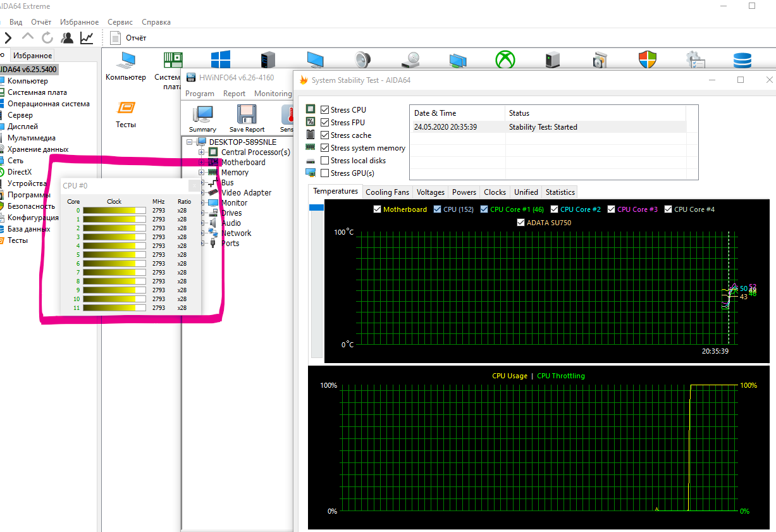Click the refresh icon in AIDA64 toolbar
The image size is (776, 532).
tap(47, 38)
